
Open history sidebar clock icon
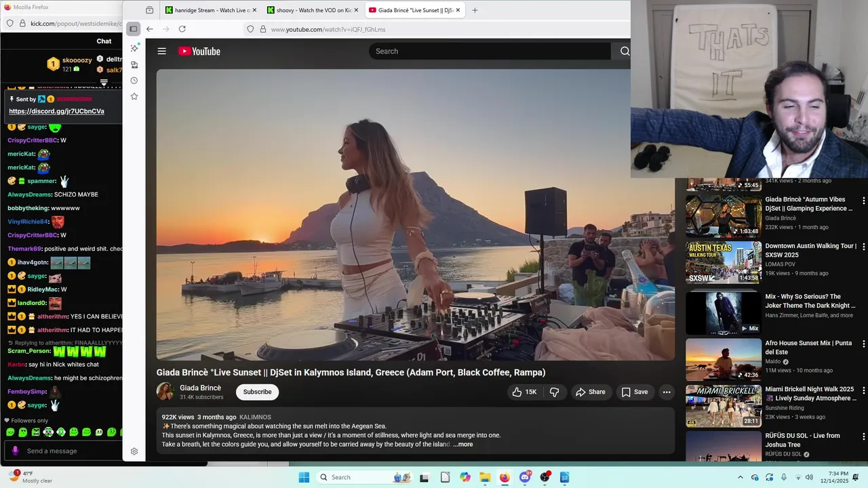134,81
